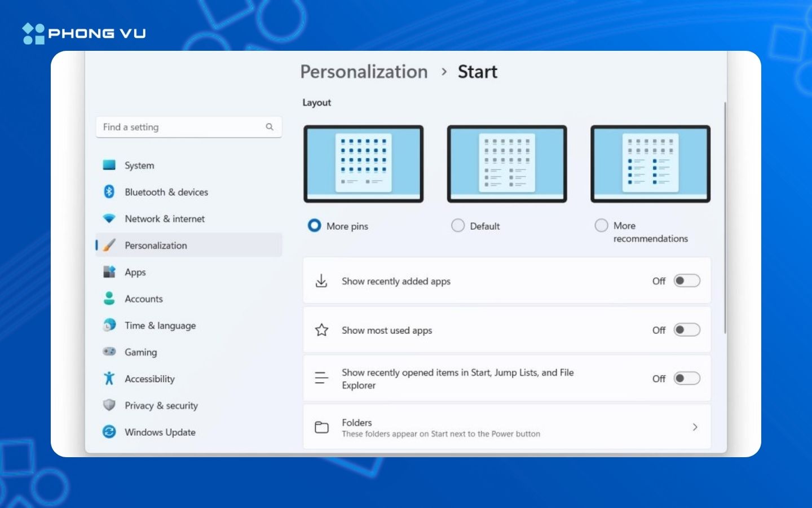The width and height of the screenshot is (812, 508).
Task: Select the System sidebar icon
Action: 109,165
